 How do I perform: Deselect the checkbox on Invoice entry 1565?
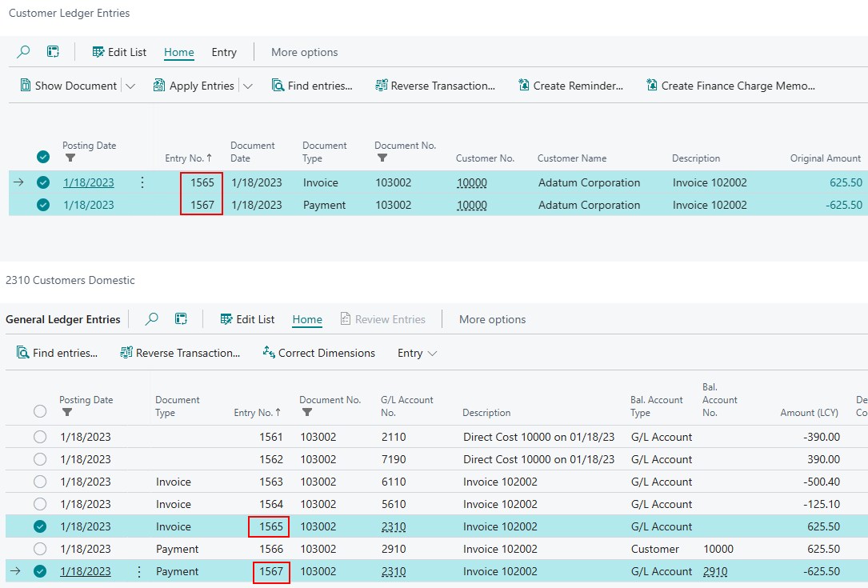40,526
